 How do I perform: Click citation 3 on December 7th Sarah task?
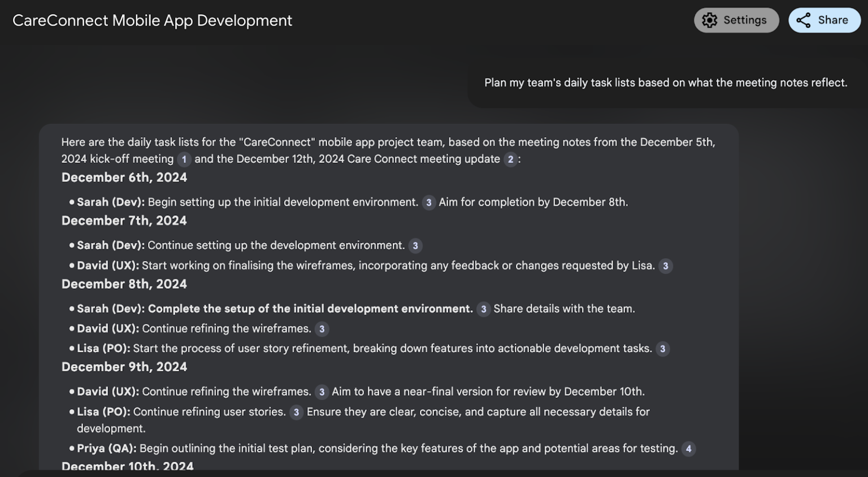coord(415,246)
